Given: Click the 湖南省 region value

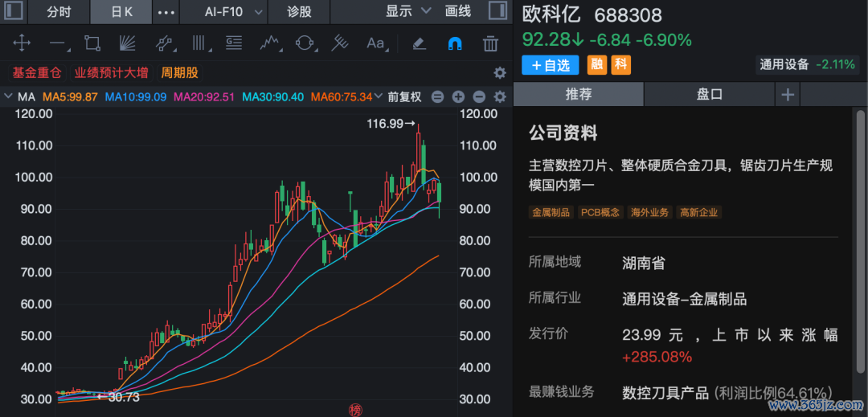Looking at the screenshot, I should click(643, 264).
